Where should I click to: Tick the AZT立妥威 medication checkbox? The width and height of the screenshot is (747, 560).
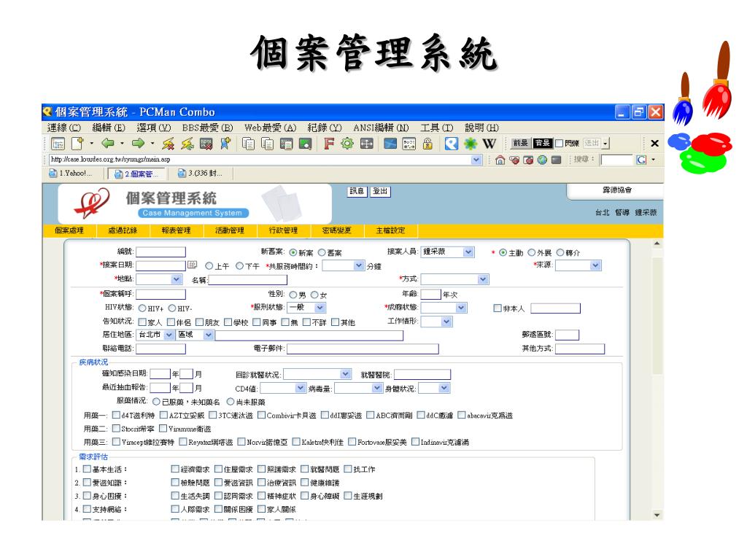164,415
